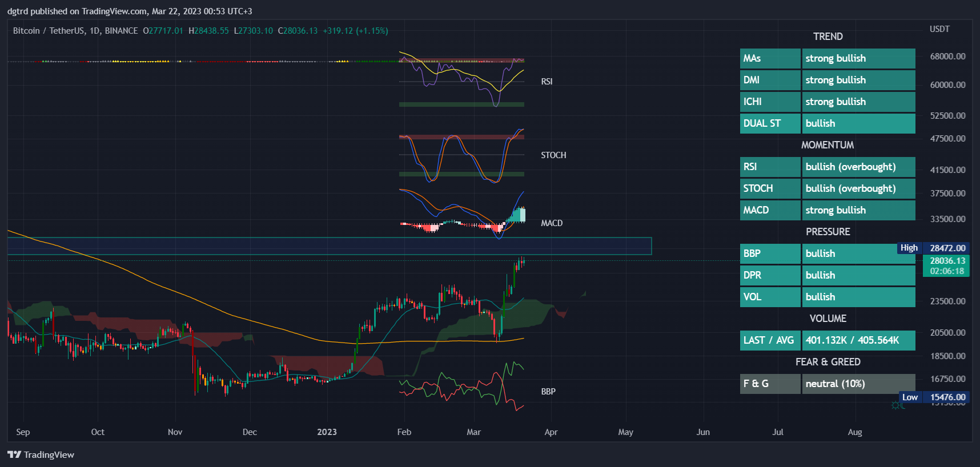
Task: Click the 68000.00 price axis label
Action: pos(947,57)
